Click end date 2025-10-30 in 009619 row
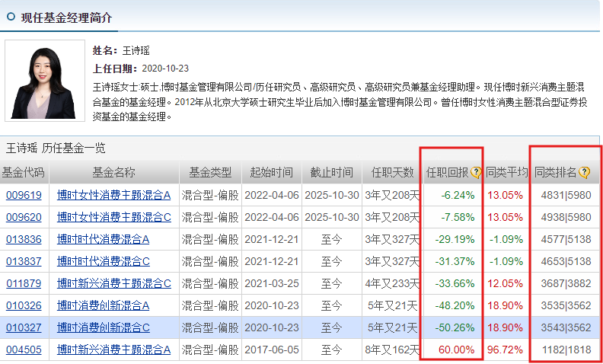This screenshot has width=603, height=364. pos(332,195)
